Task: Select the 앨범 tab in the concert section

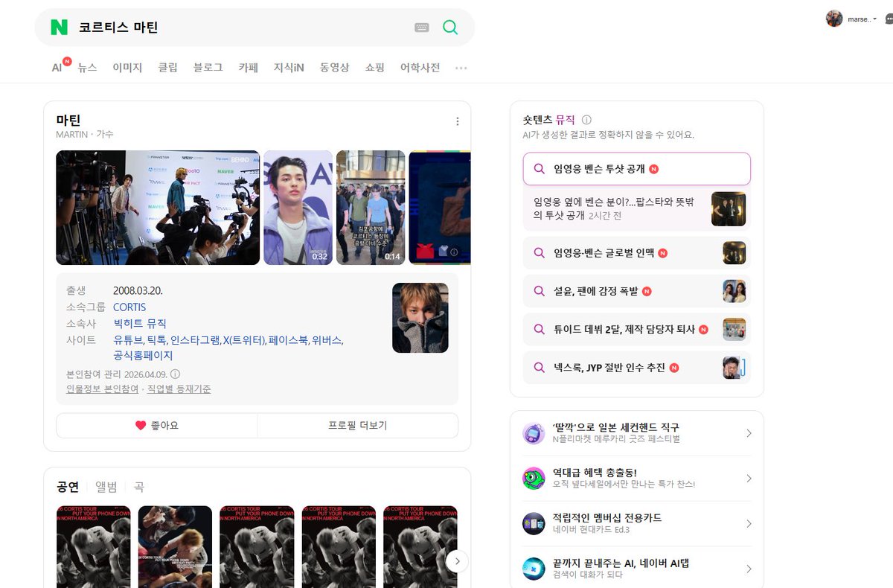Action: tap(106, 488)
